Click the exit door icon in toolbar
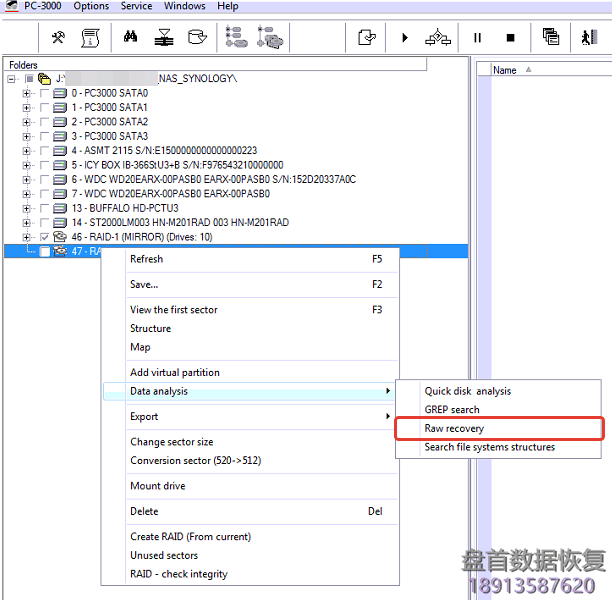This screenshot has height=600, width=612. coord(585,37)
